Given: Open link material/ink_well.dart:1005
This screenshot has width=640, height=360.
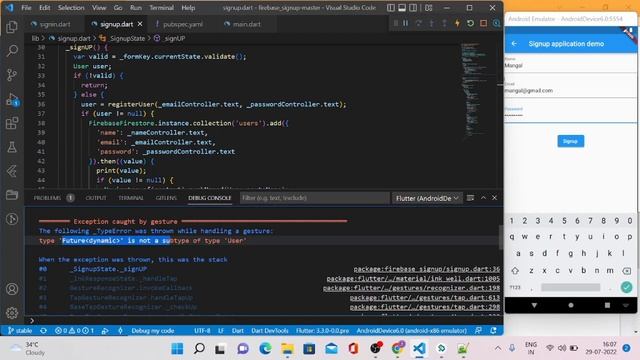Looking at the screenshot, I should 413,278.
